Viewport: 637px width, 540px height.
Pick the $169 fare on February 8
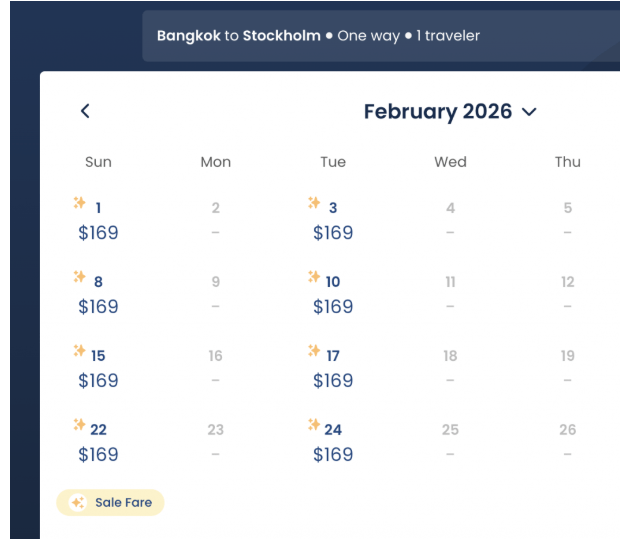(98, 307)
